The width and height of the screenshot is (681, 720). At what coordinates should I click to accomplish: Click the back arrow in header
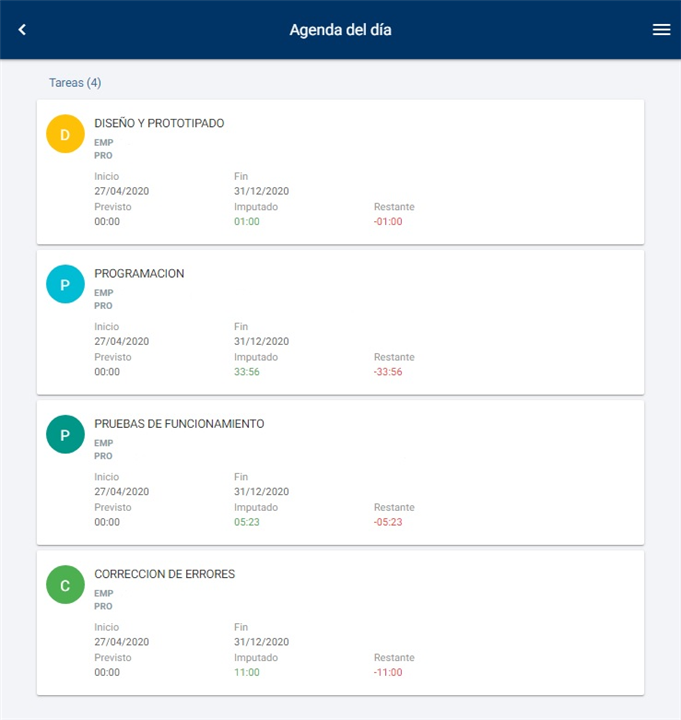(x=22, y=30)
